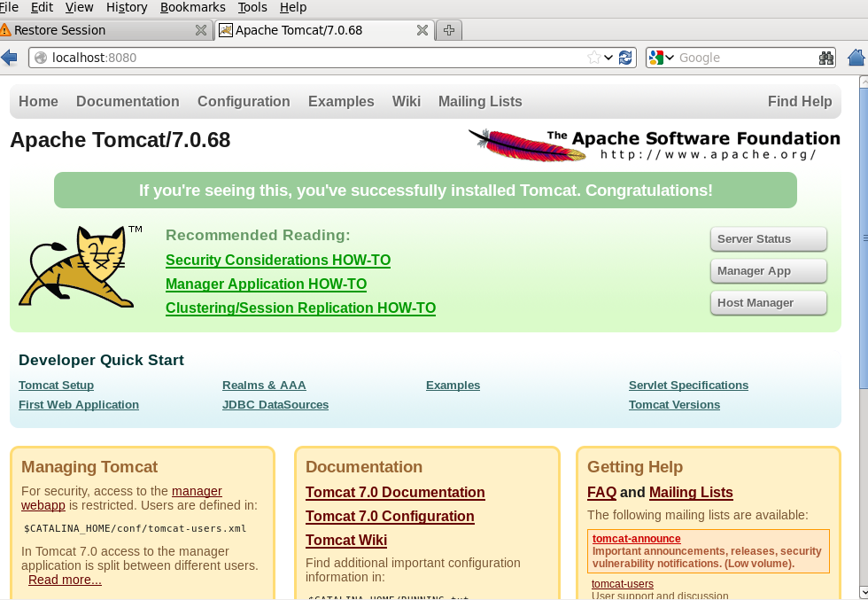Open the First Web Application link
This screenshot has height=600, width=868.
pyautogui.click(x=79, y=404)
